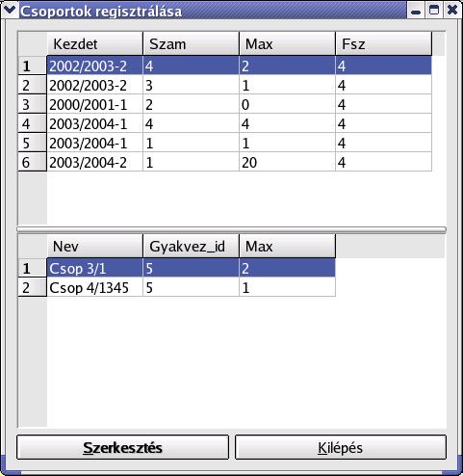Click the Szerkesztés button
The image size is (463, 476).
click(122, 447)
